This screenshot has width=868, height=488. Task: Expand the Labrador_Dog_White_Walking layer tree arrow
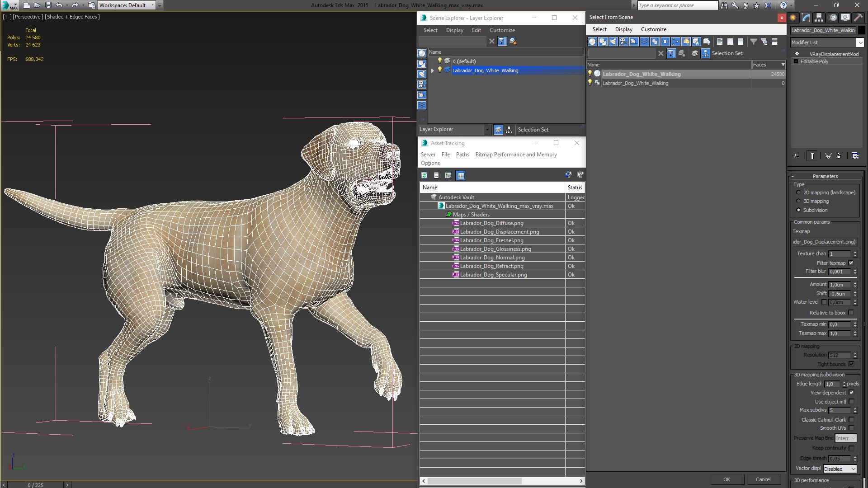pos(432,70)
